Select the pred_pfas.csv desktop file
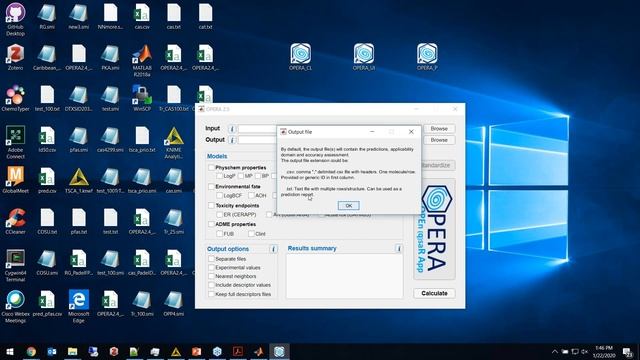 [47, 303]
